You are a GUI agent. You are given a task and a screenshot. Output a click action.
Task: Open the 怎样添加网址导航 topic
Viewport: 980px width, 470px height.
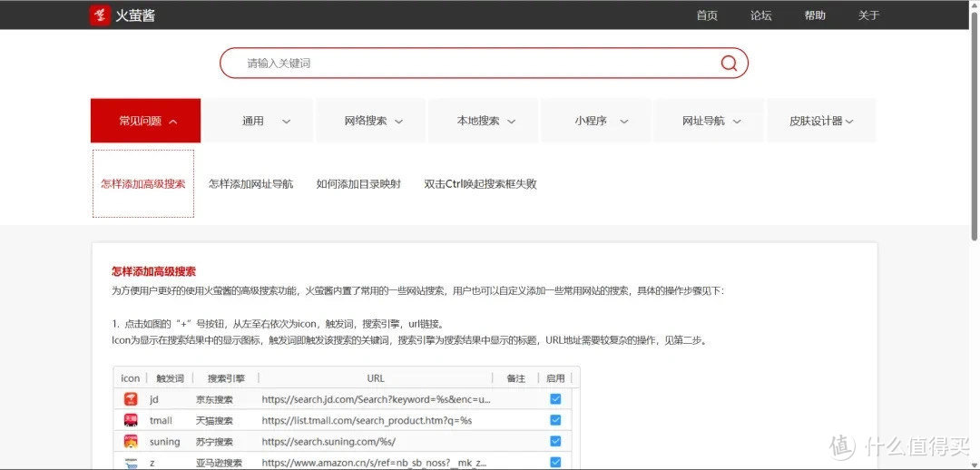coord(250,184)
